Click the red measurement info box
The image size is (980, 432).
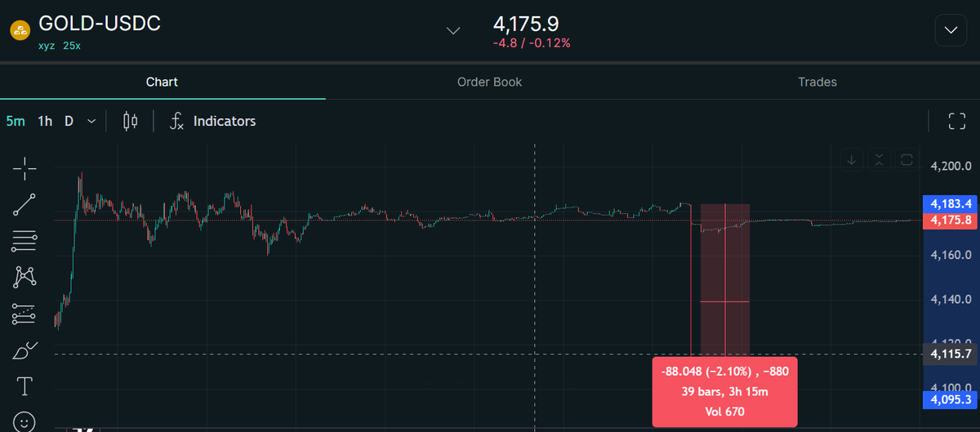[x=724, y=392]
